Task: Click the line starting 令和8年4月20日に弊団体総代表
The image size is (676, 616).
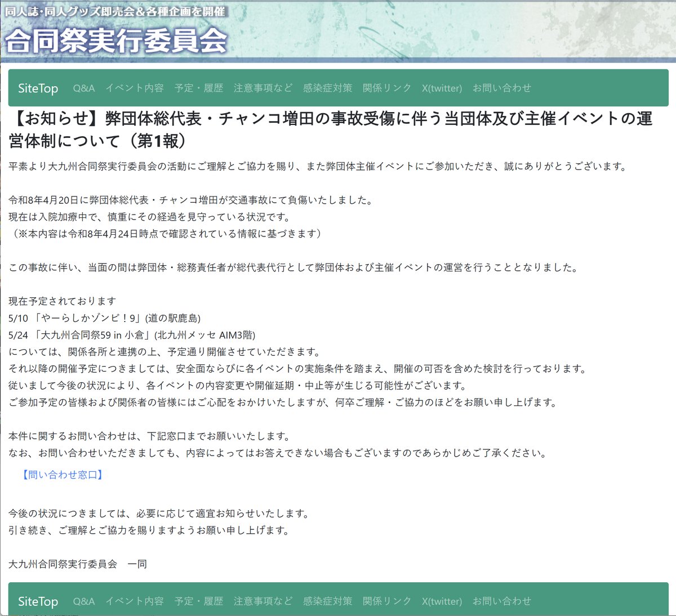Action: (190, 200)
